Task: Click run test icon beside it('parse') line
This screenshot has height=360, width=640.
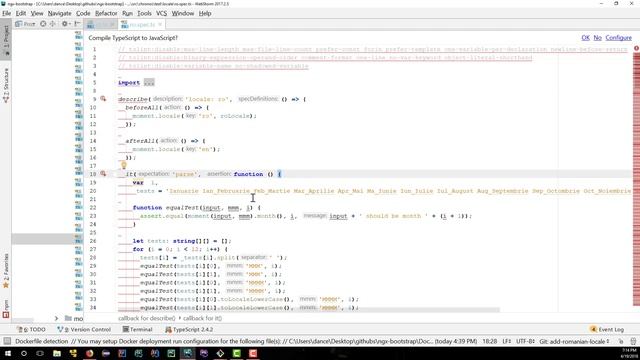Action: coord(103,174)
